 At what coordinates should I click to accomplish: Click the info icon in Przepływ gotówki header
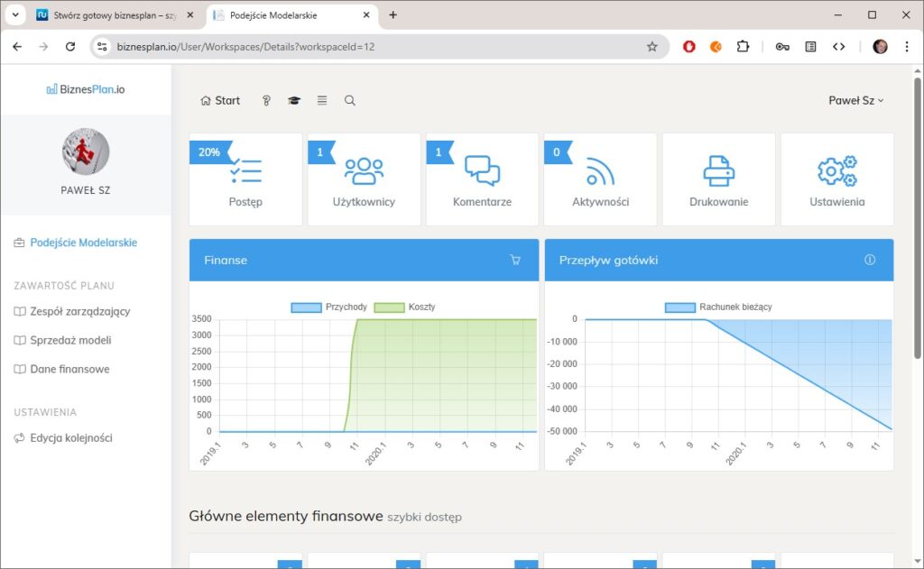[870, 260]
